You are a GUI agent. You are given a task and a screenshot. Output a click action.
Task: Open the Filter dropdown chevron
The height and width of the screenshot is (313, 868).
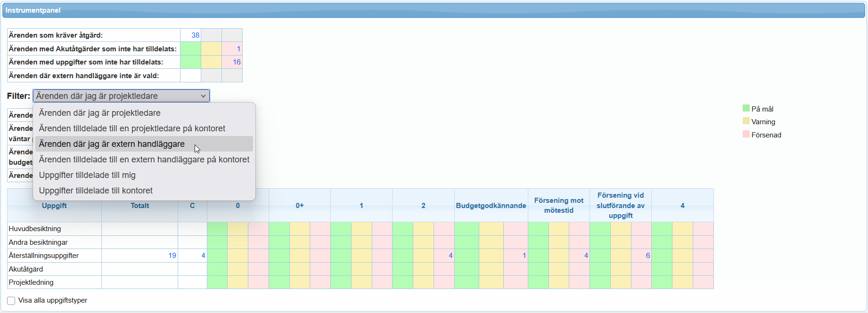[203, 96]
